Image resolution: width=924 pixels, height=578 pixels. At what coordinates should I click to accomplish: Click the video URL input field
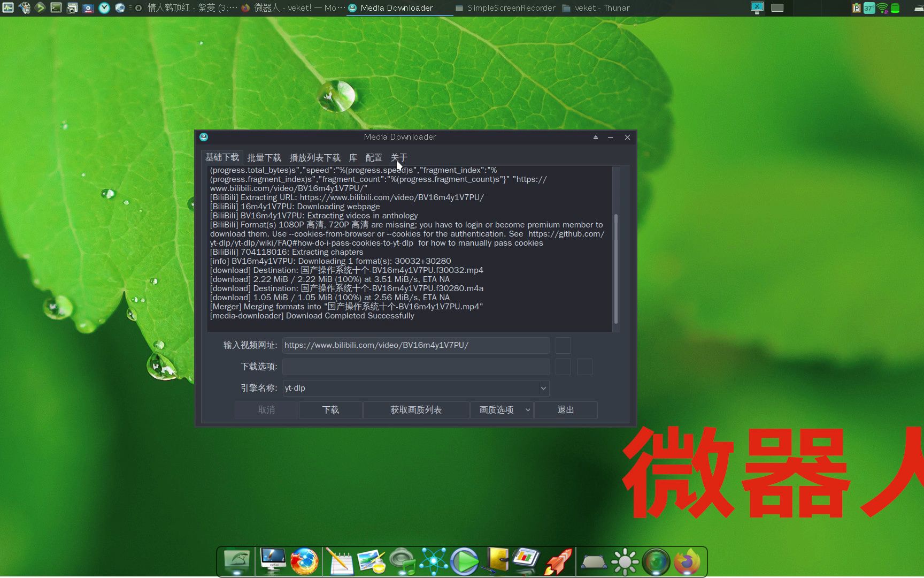pos(416,345)
